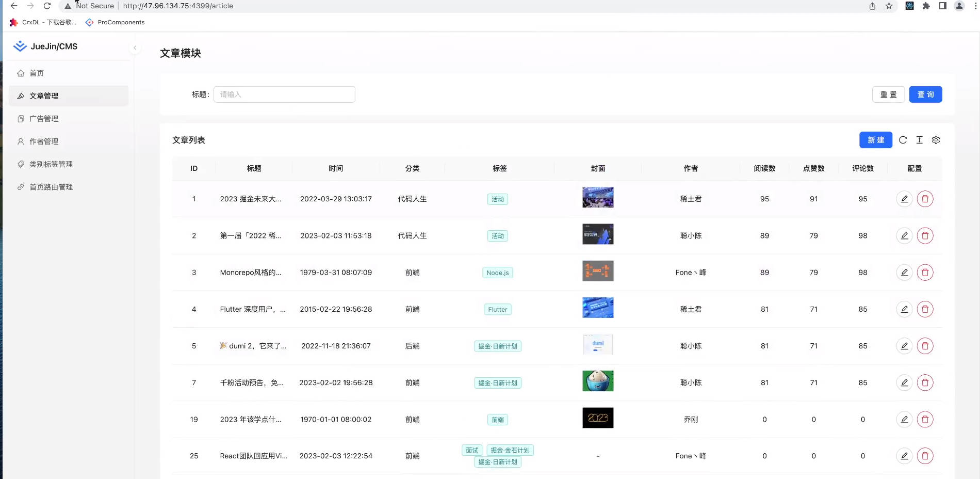The width and height of the screenshot is (980, 479).
Task: Create new article with 新建
Action: coord(876,140)
